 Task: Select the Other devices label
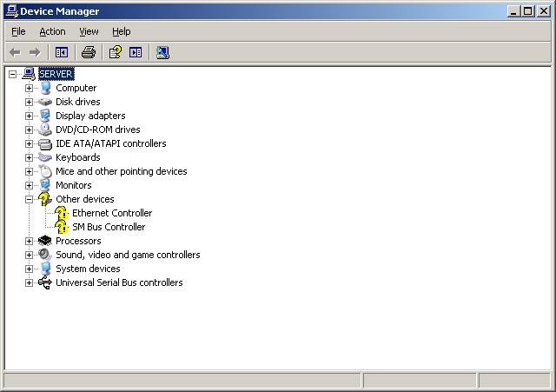[85, 199]
